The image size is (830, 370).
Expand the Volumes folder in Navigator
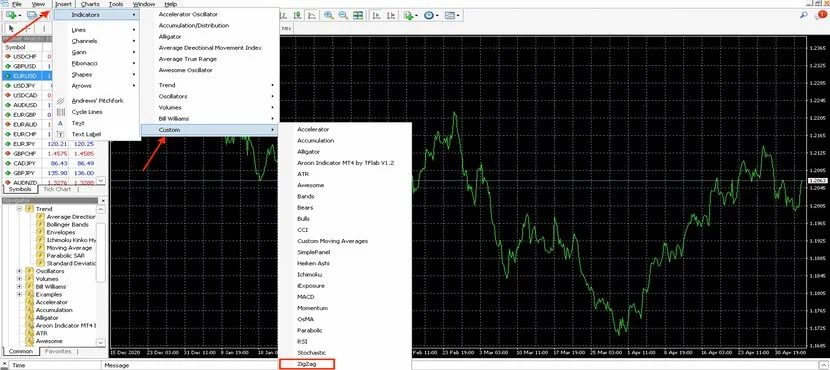(20, 279)
